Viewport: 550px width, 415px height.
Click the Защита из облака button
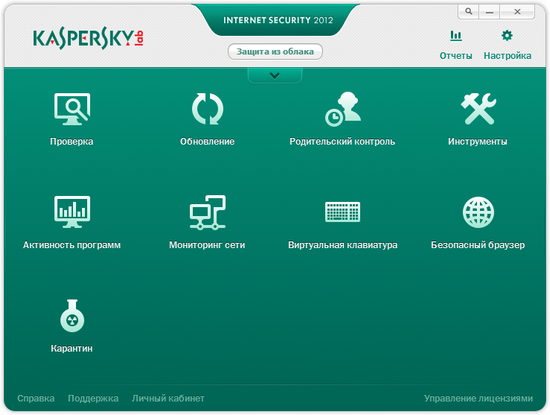click(275, 52)
